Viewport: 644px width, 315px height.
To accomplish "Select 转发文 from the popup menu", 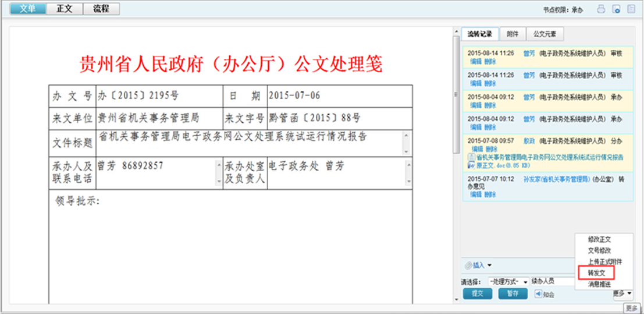I will coord(596,272).
